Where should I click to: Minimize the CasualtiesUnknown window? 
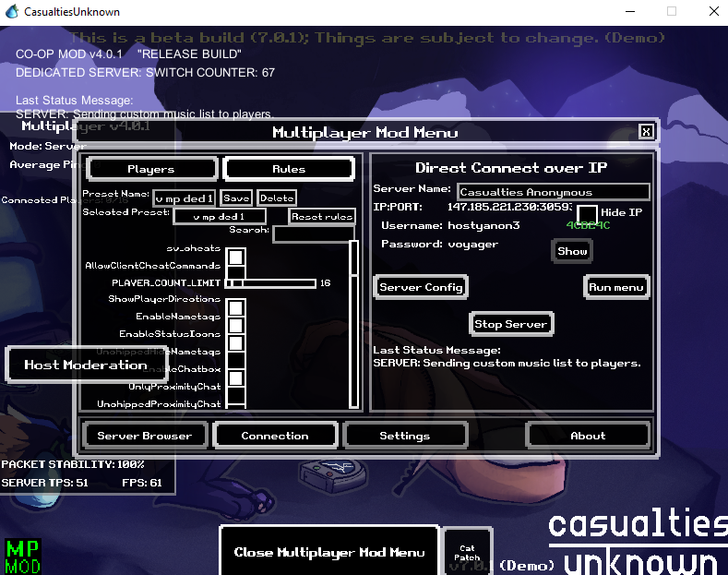630,12
